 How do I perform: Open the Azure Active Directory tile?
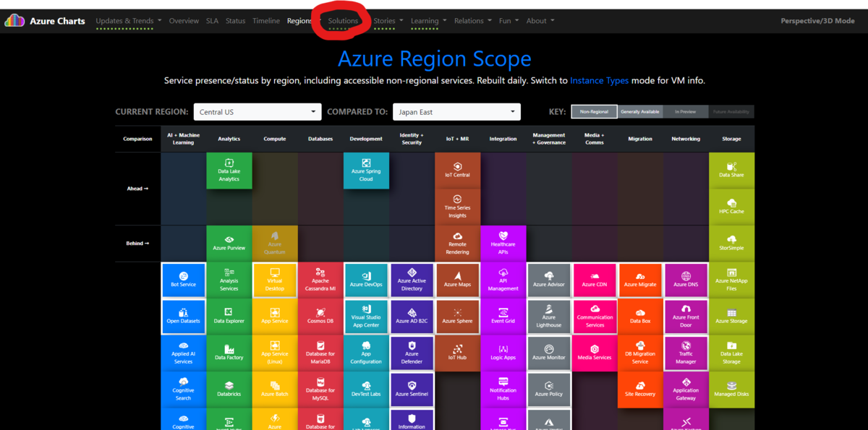coord(412,280)
